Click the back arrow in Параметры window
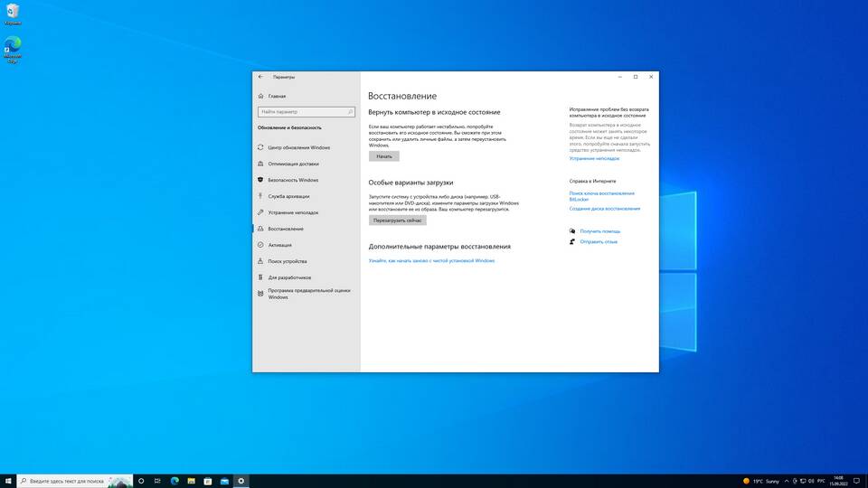Screen dimensions: 868x488 pyautogui.click(x=260, y=77)
